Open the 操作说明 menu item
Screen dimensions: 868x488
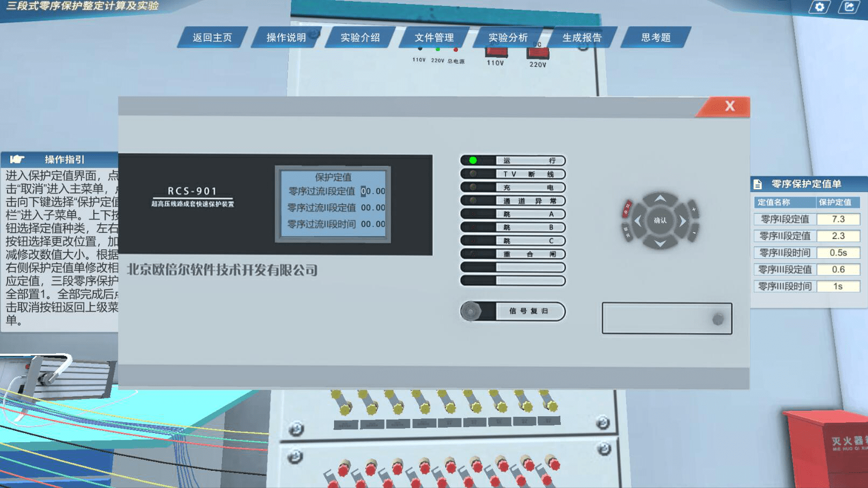tap(286, 37)
